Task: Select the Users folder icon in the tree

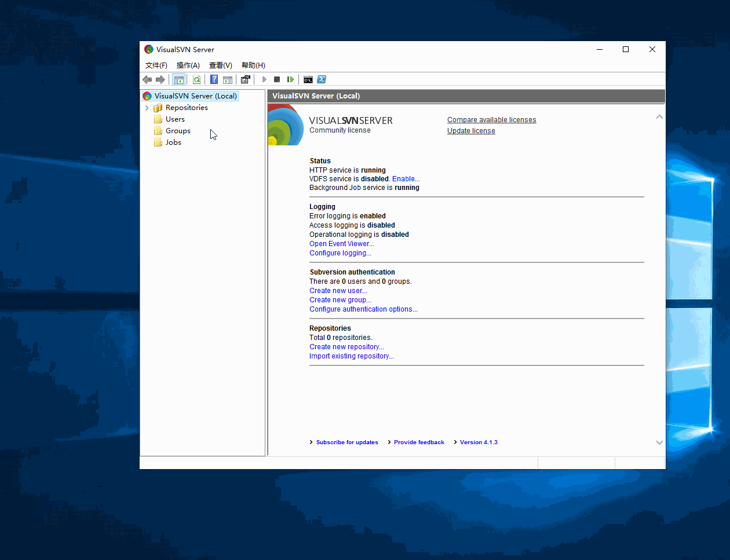Action: 158,119
